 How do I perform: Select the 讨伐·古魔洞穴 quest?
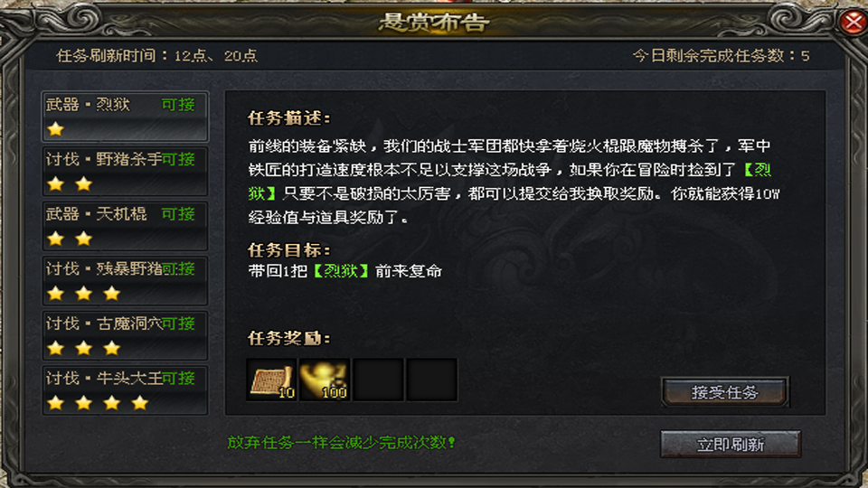[x=125, y=336]
